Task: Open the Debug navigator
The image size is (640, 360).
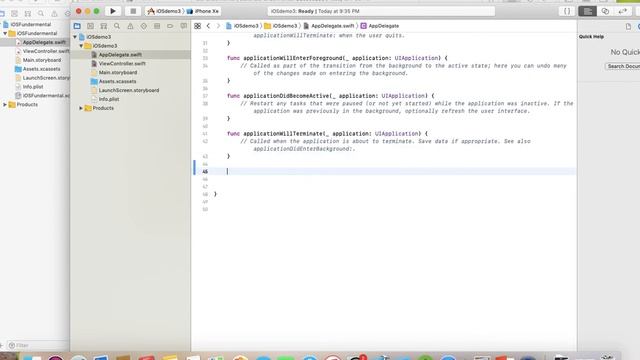Action: 157,26
